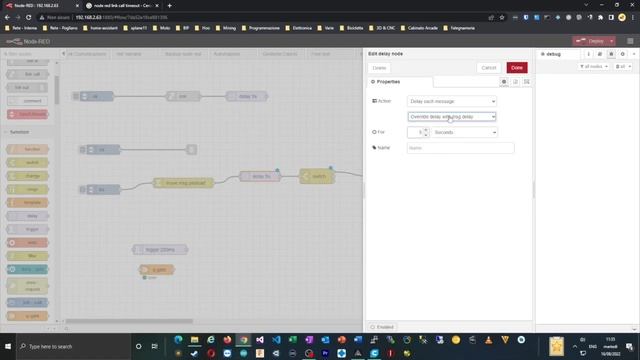Click the 'move msg.payload' change node on canvas

coord(183,183)
